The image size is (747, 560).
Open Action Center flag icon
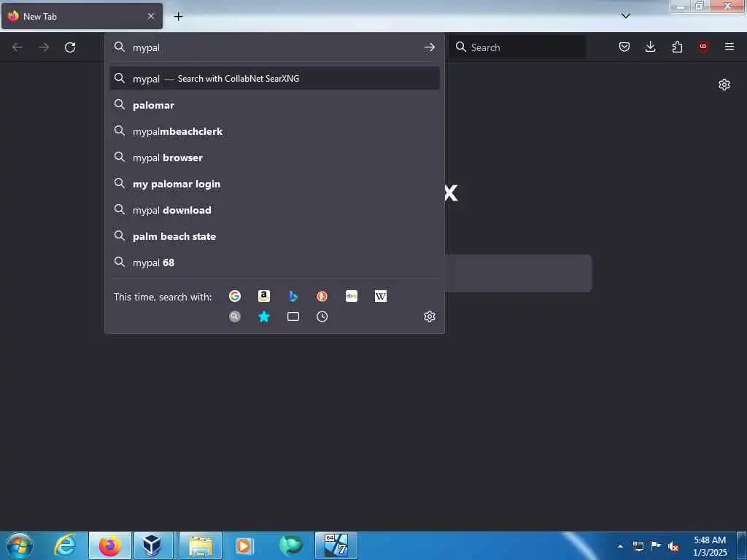coord(656,546)
